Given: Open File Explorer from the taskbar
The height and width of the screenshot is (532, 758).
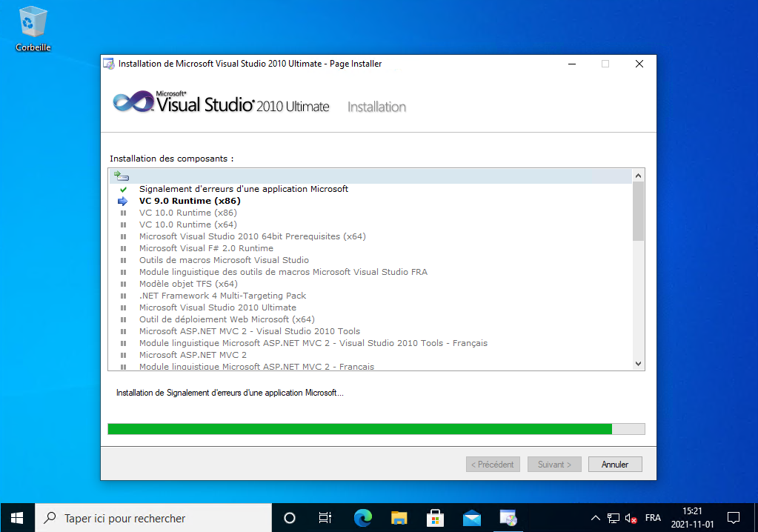Looking at the screenshot, I should click(x=399, y=518).
